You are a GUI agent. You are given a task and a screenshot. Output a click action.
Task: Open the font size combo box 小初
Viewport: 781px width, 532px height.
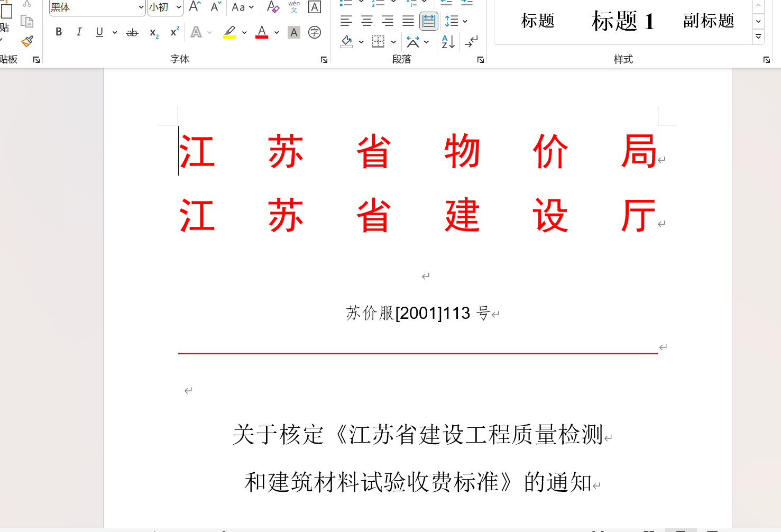click(166, 7)
